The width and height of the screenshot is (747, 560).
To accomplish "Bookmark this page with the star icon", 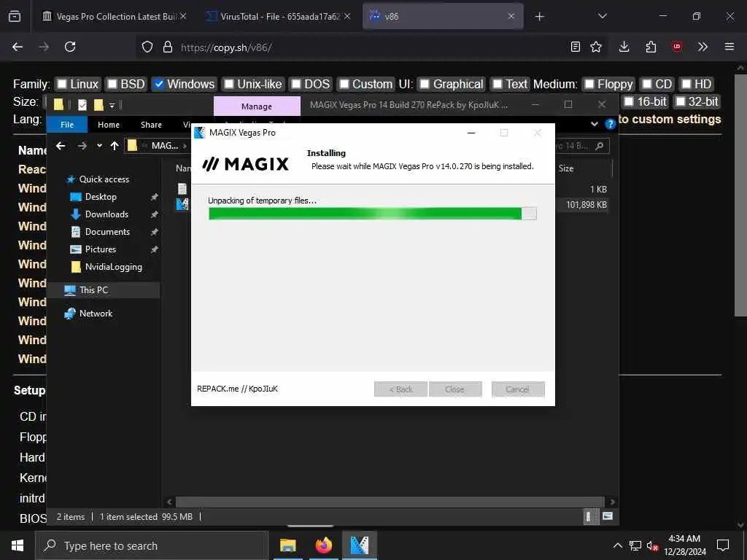I will pos(596,47).
